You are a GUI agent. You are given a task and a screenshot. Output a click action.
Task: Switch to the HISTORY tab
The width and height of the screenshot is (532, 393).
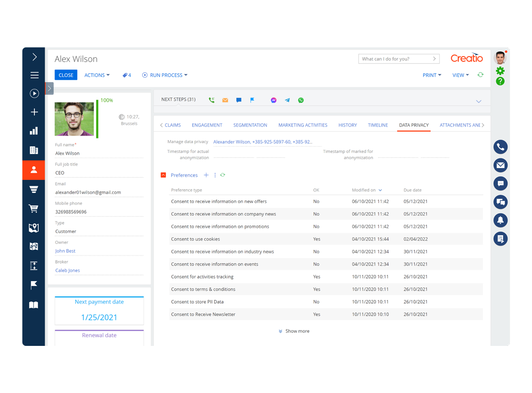click(348, 125)
